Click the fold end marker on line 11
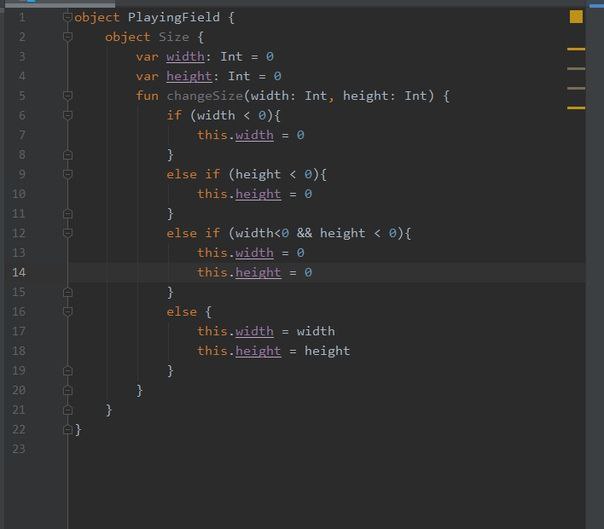 67,213
